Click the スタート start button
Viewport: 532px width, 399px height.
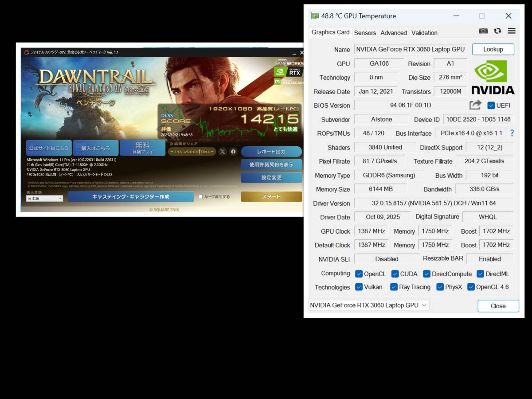tap(271, 196)
